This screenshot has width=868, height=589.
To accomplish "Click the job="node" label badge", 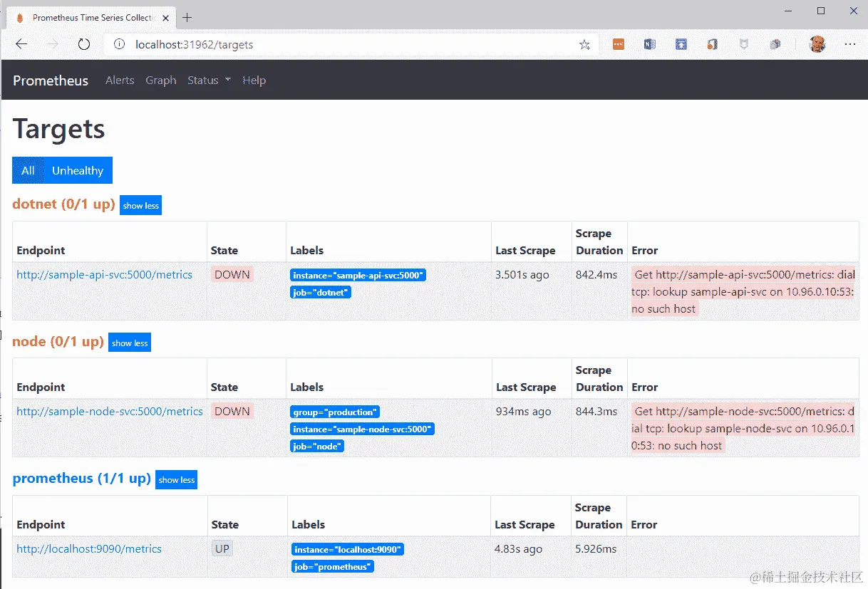I will coord(317,446).
